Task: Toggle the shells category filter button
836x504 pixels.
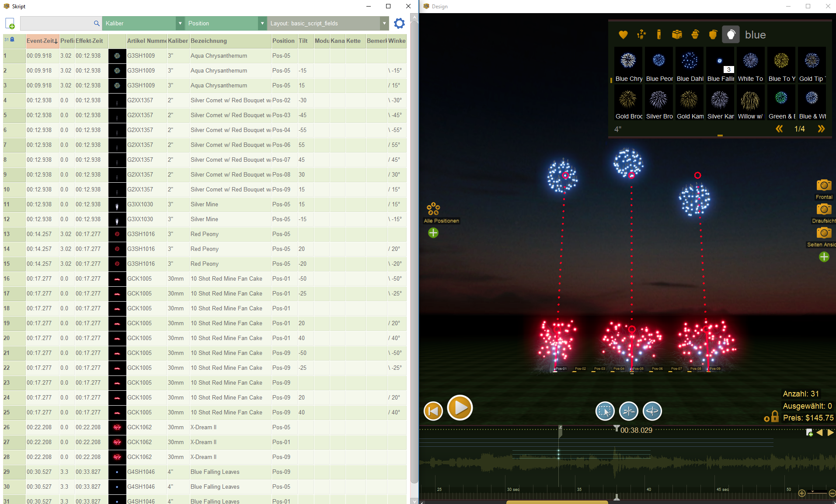Action: pyautogui.click(x=731, y=35)
